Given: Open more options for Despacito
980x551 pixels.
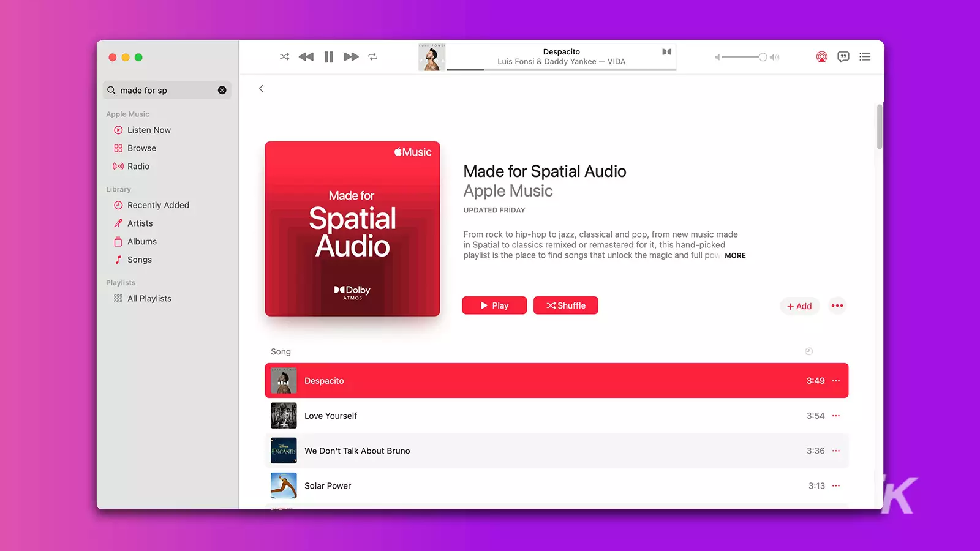Looking at the screenshot, I should (x=836, y=381).
